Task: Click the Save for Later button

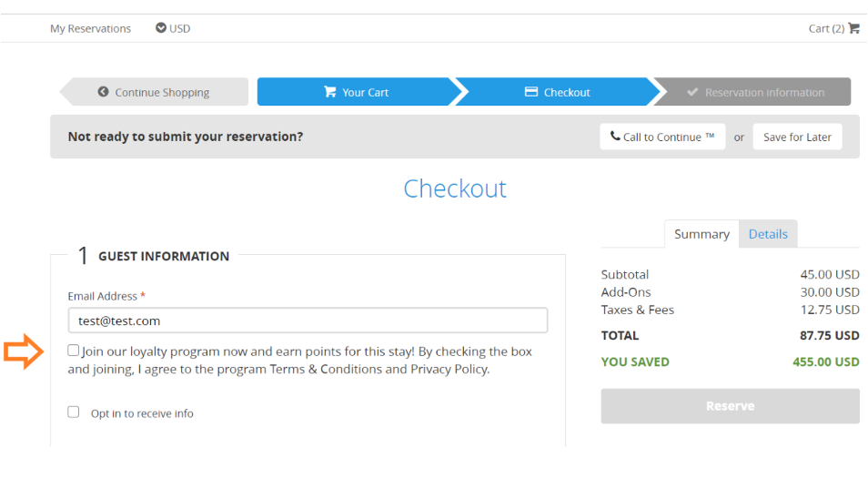Action: 797,137
